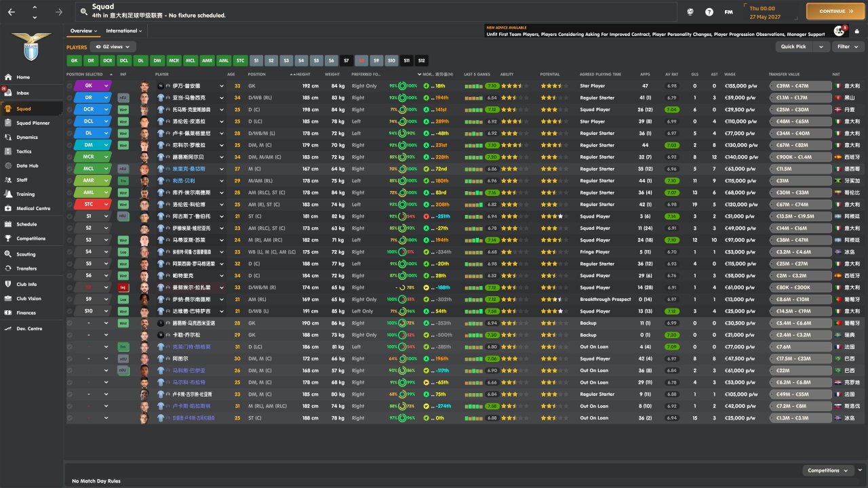Select the DCR position tab

(108, 60)
